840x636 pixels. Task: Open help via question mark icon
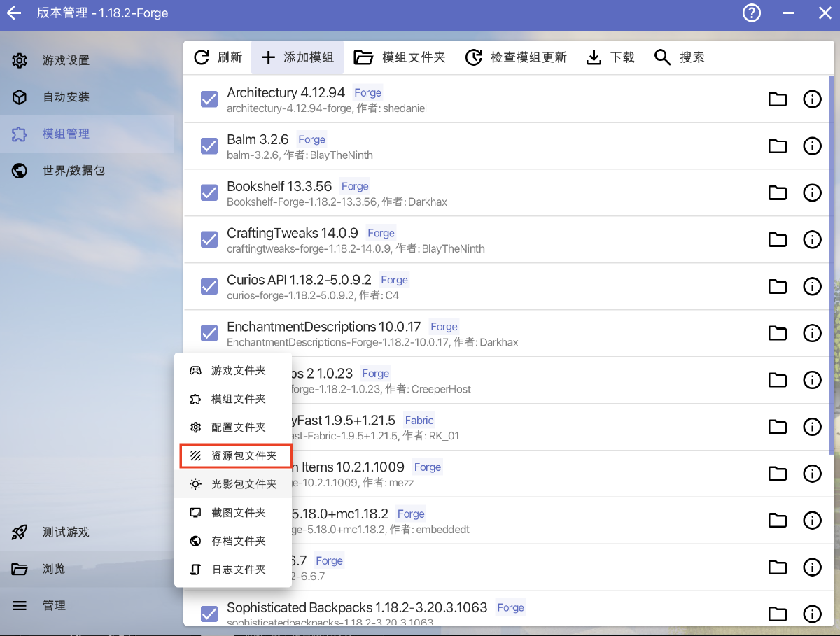751,13
